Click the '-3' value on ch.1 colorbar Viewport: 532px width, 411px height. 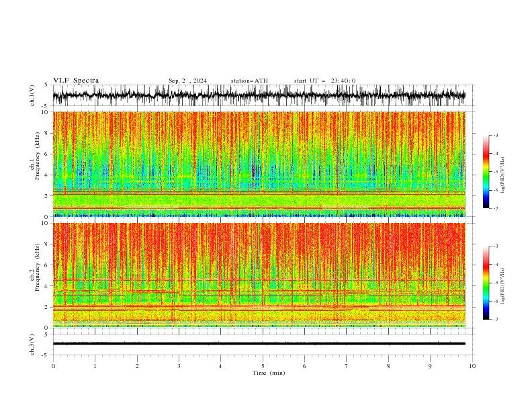pos(496,135)
